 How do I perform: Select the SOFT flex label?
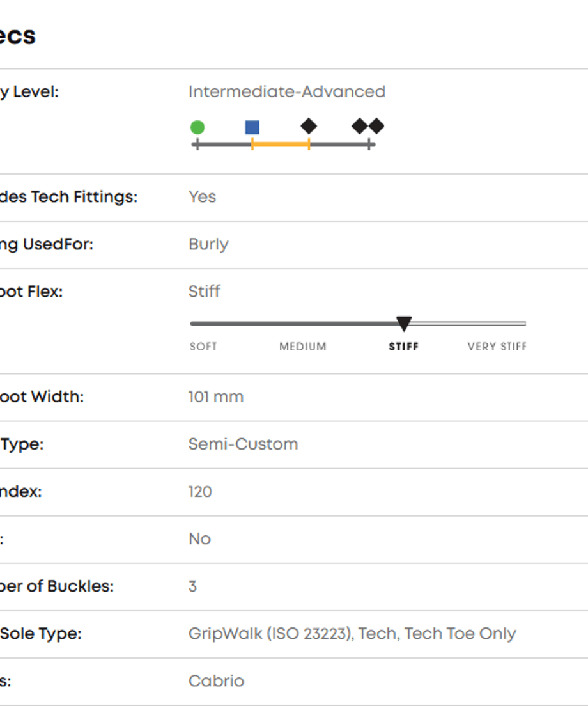(203, 346)
